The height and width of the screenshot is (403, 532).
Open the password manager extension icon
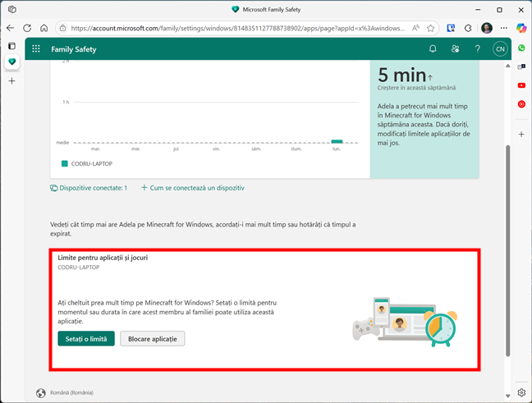(451, 28)
